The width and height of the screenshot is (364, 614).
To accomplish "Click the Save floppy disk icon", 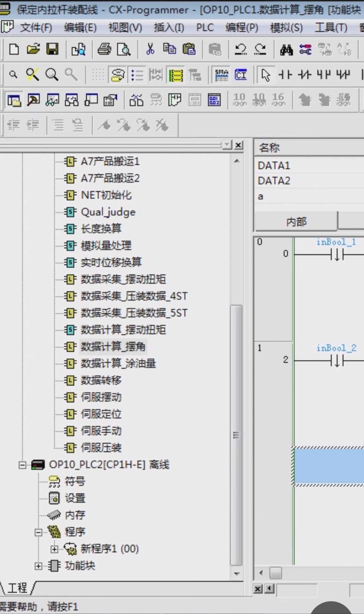I will click(52, 50).
